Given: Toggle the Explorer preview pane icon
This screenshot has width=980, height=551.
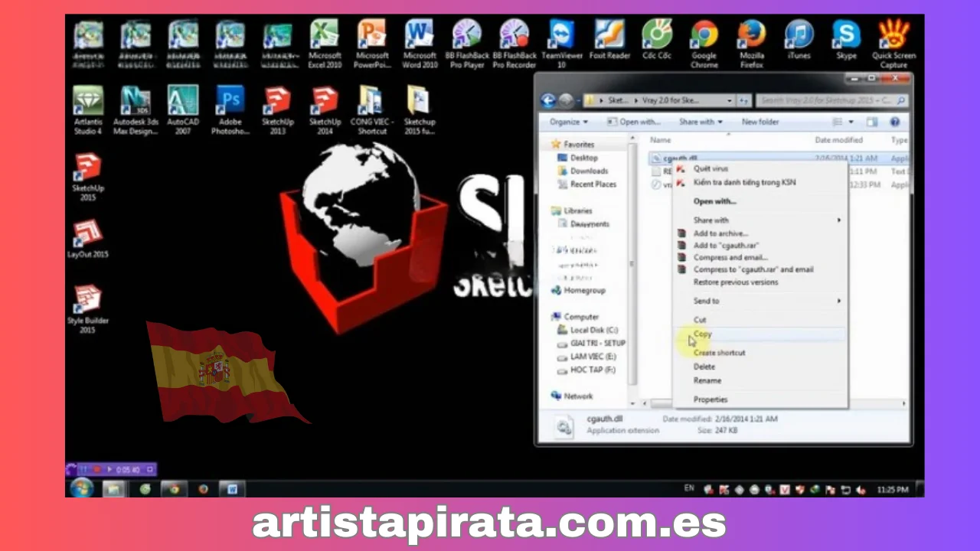Looking at the screenshot, I should 872,122.
